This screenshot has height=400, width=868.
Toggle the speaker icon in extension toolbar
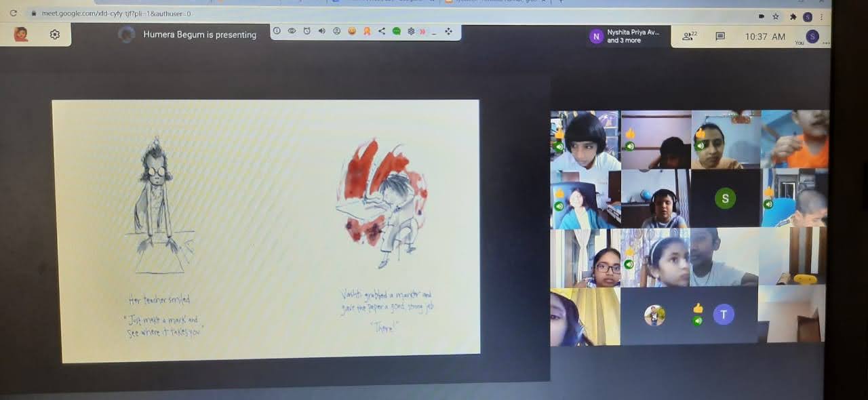pos(321,31)
